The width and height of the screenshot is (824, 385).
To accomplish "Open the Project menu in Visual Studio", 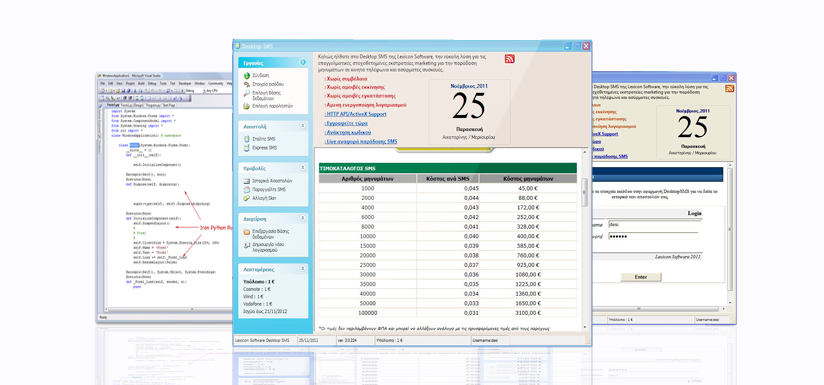I will coord(130,84).
